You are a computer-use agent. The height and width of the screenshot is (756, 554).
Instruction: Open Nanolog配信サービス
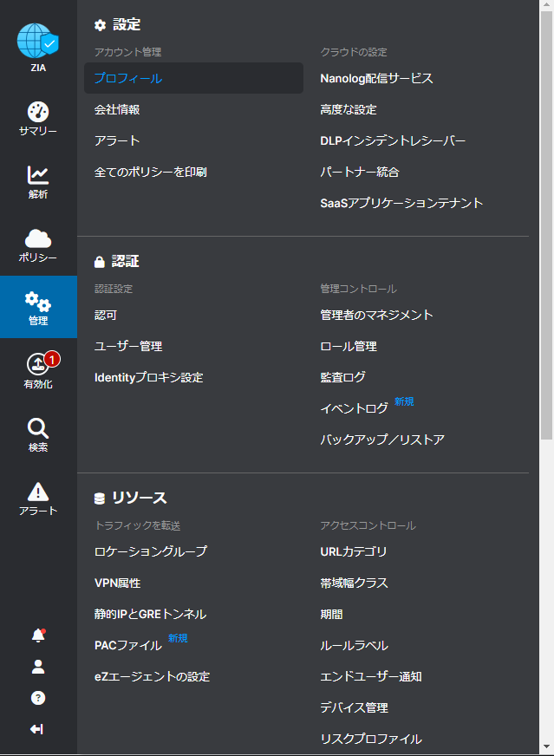pyautogui.click(x=376, y=78)
